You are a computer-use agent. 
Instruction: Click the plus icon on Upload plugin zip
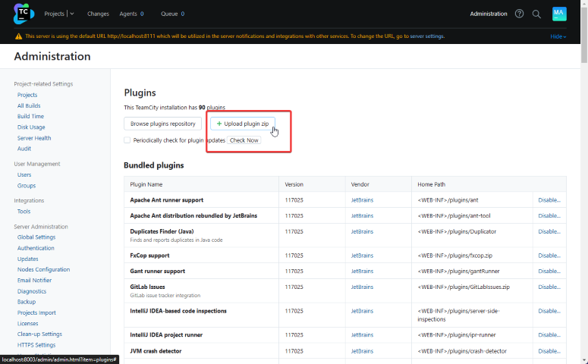coord(219,124)
